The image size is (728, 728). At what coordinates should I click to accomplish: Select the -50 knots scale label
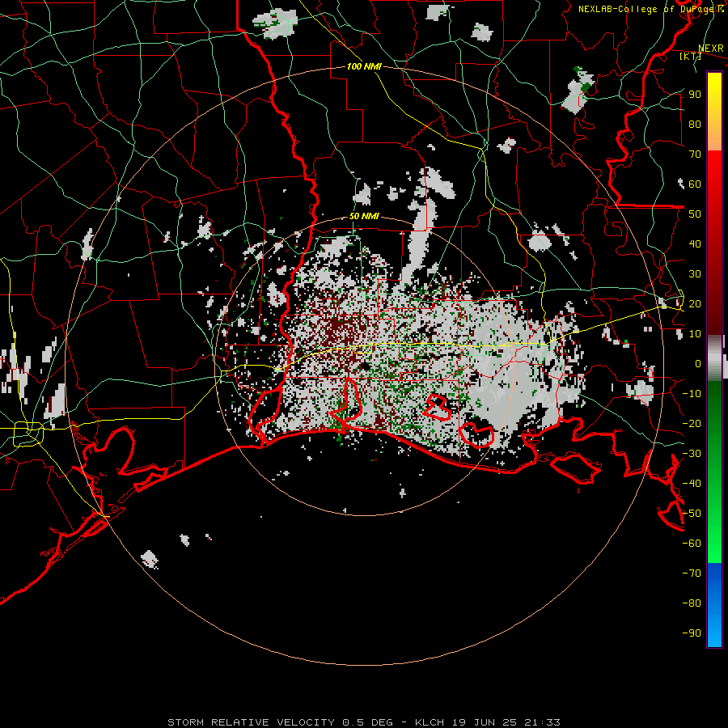(692, 514)
